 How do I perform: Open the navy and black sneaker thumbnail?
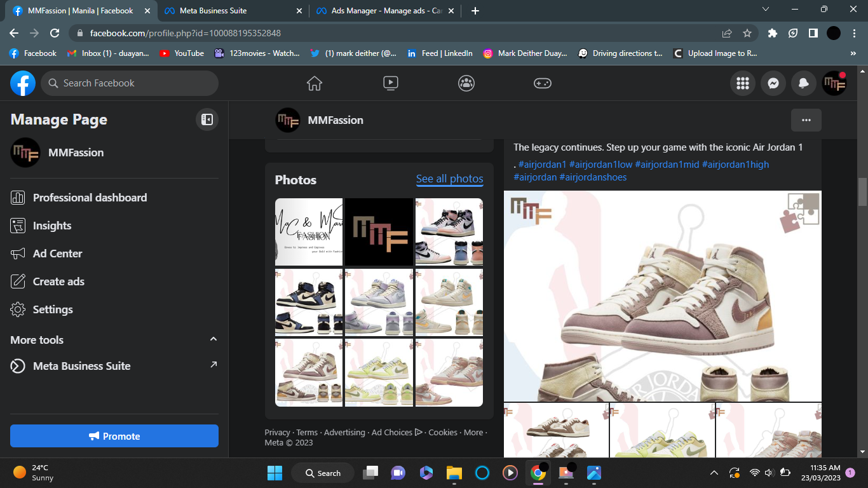[x=309, y=302]
